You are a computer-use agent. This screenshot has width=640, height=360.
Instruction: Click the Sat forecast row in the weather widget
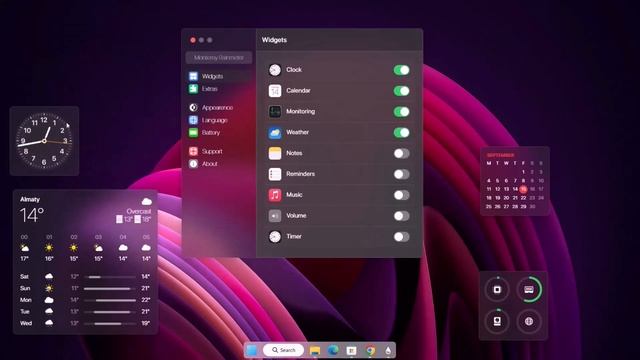pos(85,277)
